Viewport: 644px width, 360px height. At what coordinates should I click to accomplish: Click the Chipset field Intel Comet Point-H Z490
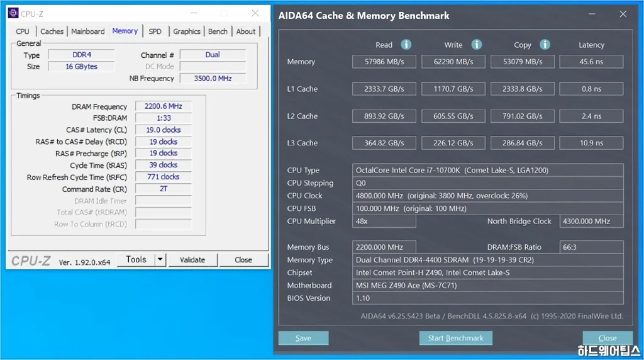pyautogui.click(x=488, y=273)
